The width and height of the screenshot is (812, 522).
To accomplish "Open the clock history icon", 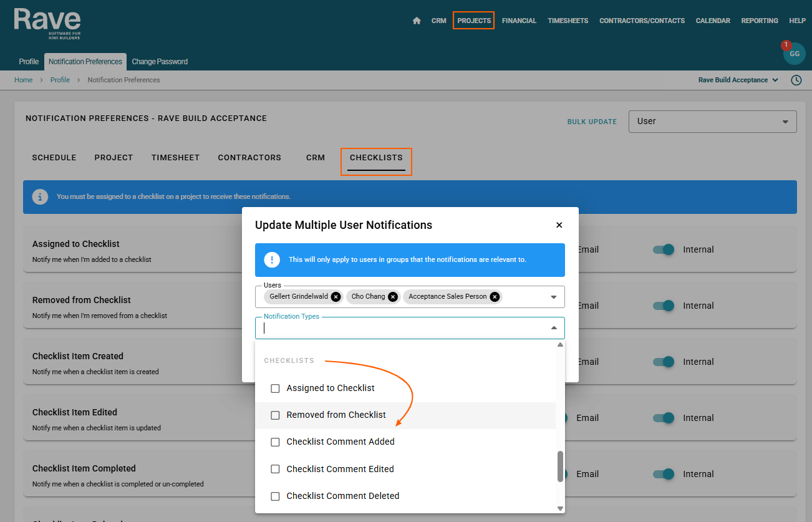I will tap(796, 80).
